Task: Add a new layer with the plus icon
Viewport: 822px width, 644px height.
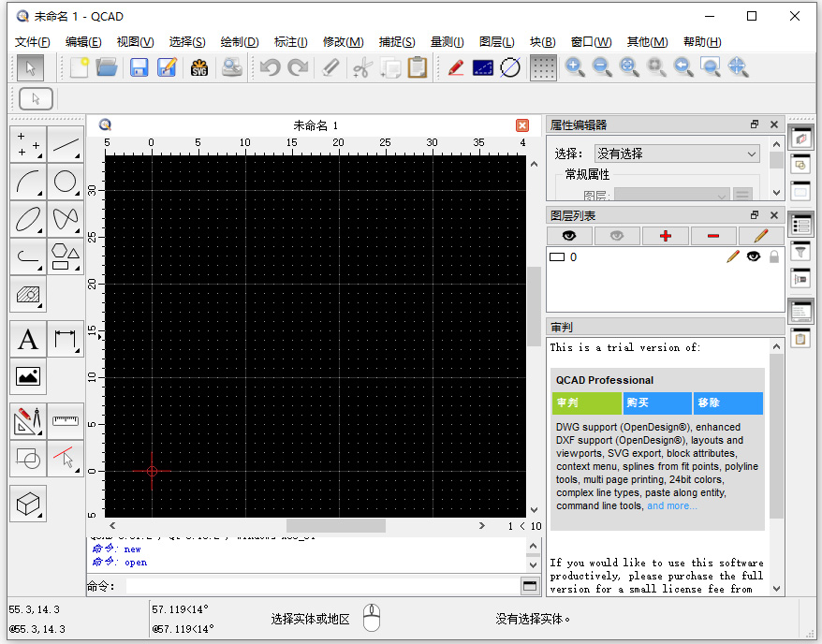Action: pyautogui.click(x=665, y=235)
